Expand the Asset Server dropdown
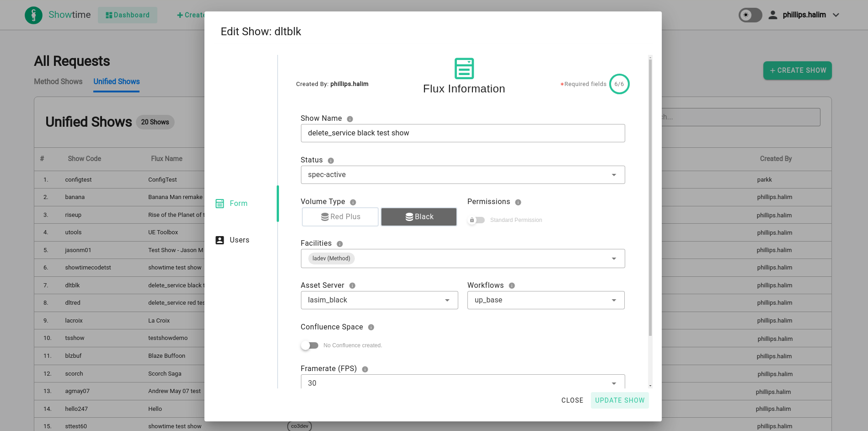 pyautogui.click(x=379, y=300)
